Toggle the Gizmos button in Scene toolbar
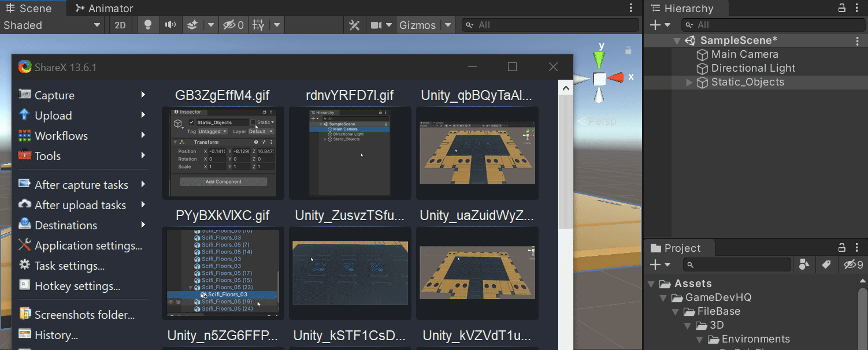The width and height of the screenshot is (868, 350). [x=418, y=25]
